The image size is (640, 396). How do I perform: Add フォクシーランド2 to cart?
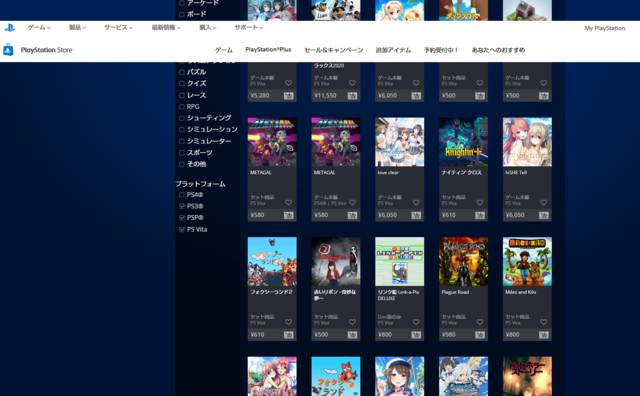click(x=288, y=335)
